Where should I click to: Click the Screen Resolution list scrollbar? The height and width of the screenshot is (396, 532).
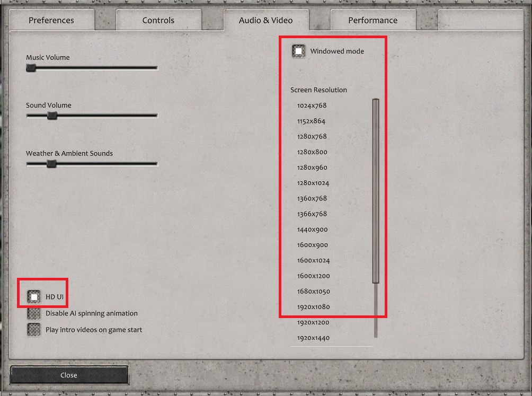point(376,191)
